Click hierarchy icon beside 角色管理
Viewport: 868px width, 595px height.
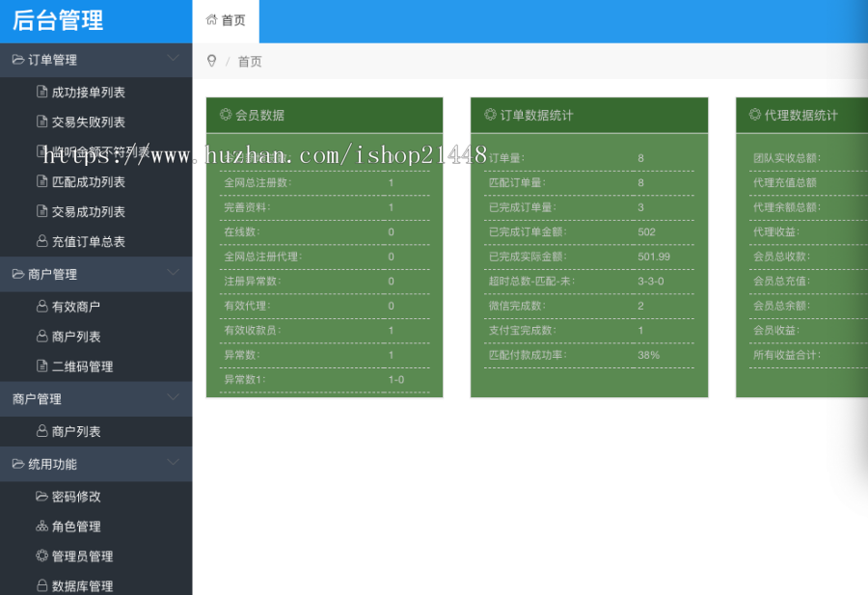tap(42, 526)
